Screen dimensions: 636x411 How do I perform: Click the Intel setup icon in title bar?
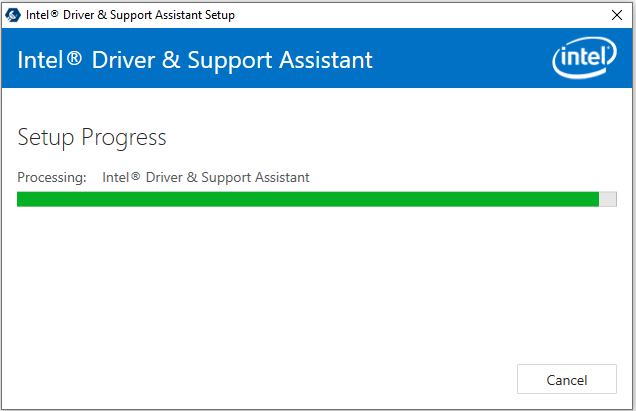pyautogui.click(x=13, y=15)
